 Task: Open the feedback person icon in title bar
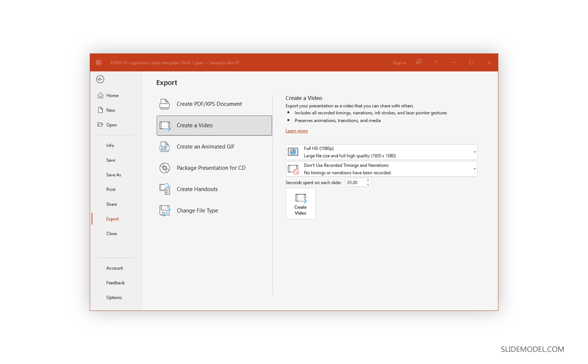tap(419, 63)
